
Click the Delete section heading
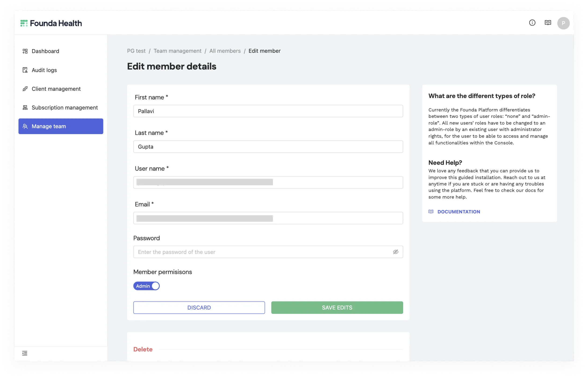[x=143, y=349]
